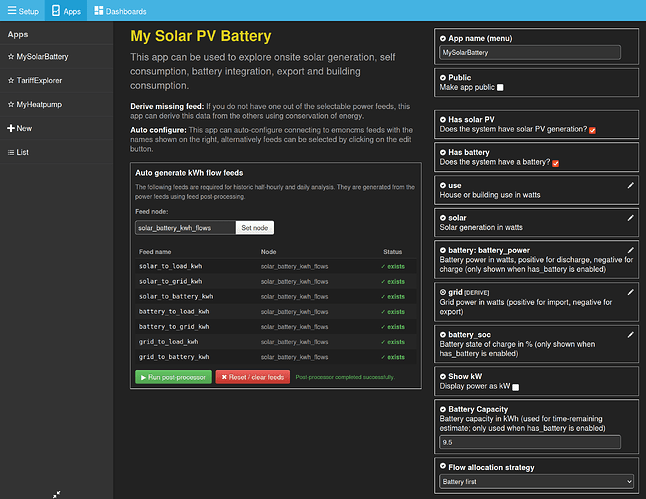Toggle Make app public checkbox
Screen dimensions: 646x499
[x=500, y=87]
